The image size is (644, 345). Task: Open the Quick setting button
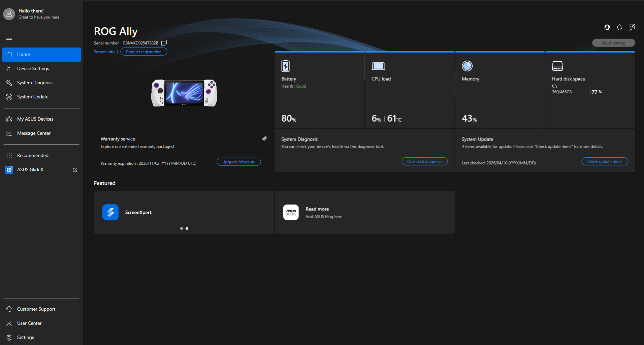[x=614, y=43]
